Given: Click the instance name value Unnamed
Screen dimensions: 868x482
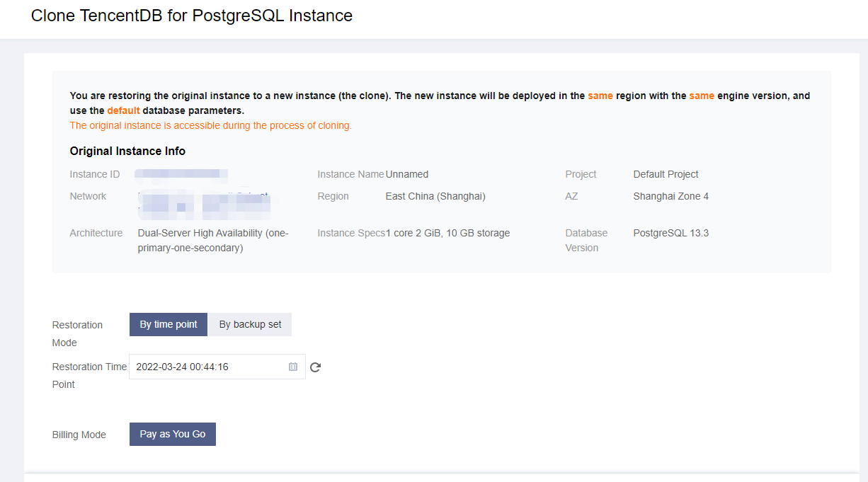Looking at the screenshot, I should [407, 174].
